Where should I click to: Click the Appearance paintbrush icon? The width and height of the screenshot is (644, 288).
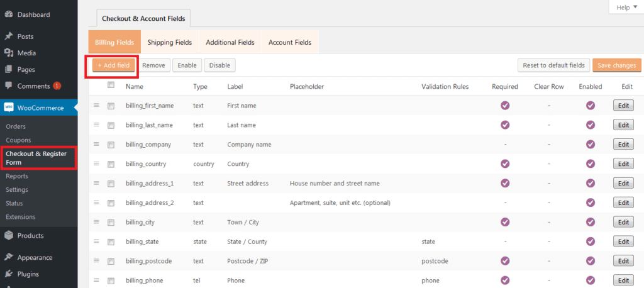[8, 258]
